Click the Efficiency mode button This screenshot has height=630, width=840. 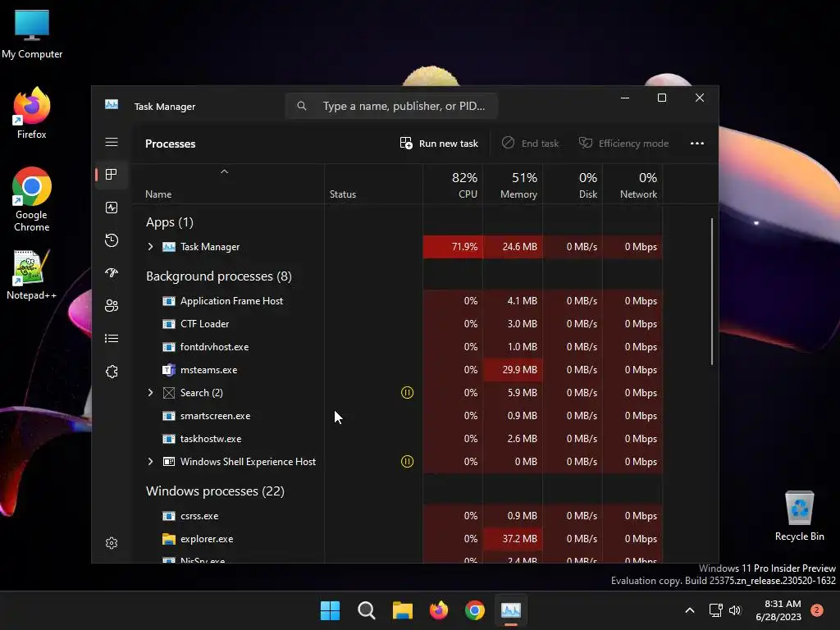[x=623, y=143]
